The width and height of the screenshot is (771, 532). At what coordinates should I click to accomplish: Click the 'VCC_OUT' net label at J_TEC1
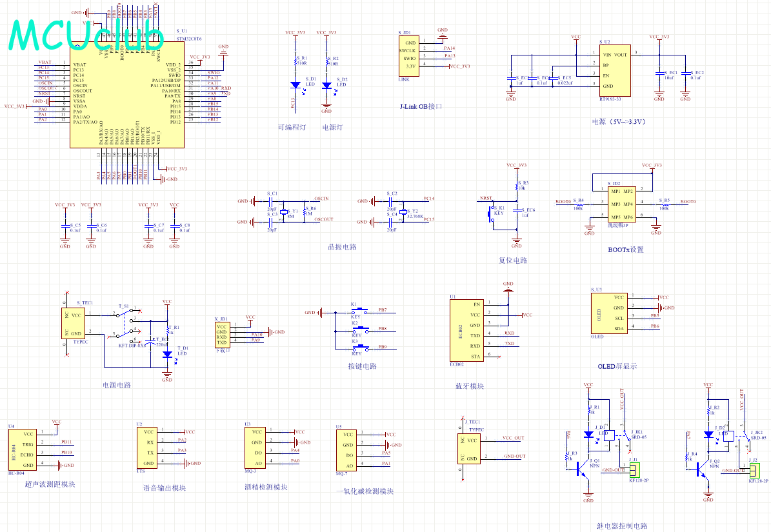(514, 438)
